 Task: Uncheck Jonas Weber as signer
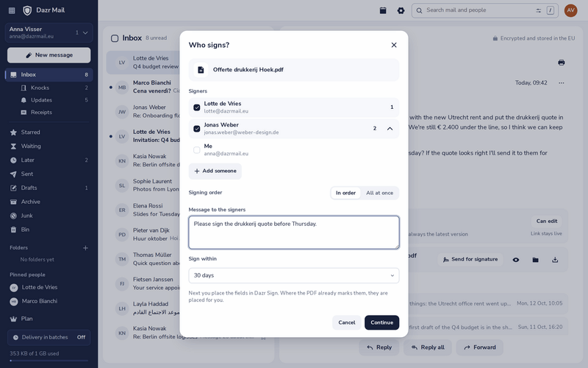point(196,129)
